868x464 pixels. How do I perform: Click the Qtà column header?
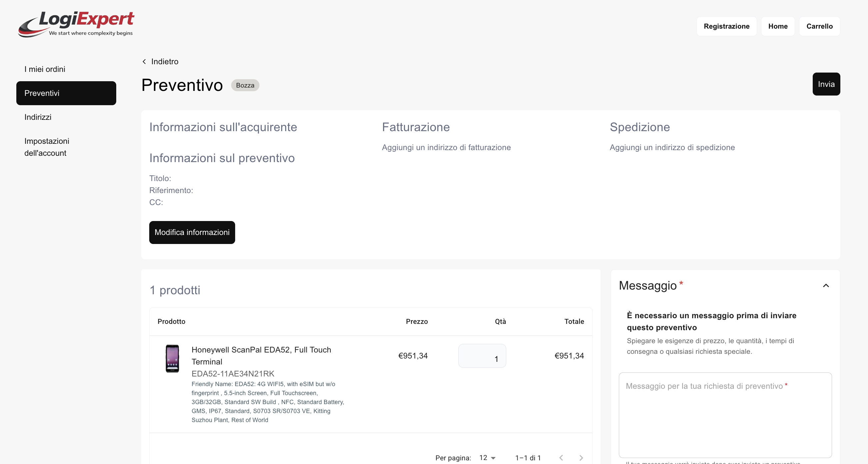pyautogui.click(x=500, y=322)
